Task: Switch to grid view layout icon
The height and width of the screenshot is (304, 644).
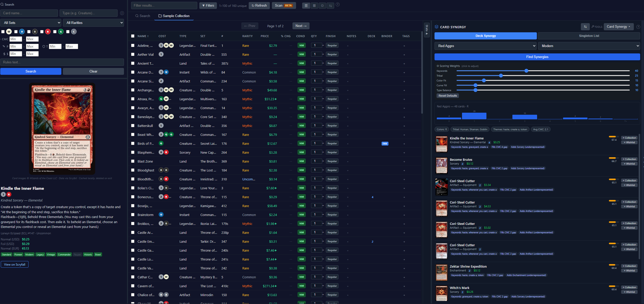Action: point(314,6)
